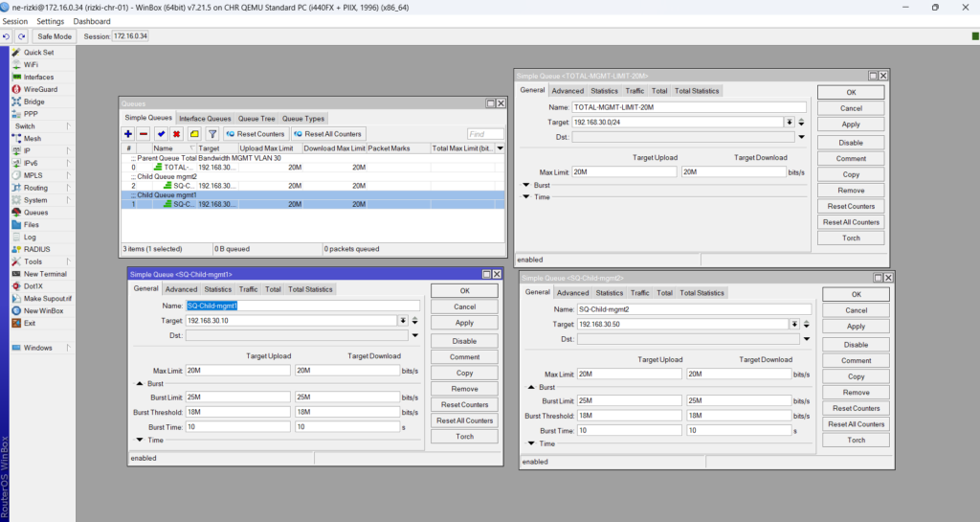Switch to the Queue Tree tab

(x=256, y=118)
